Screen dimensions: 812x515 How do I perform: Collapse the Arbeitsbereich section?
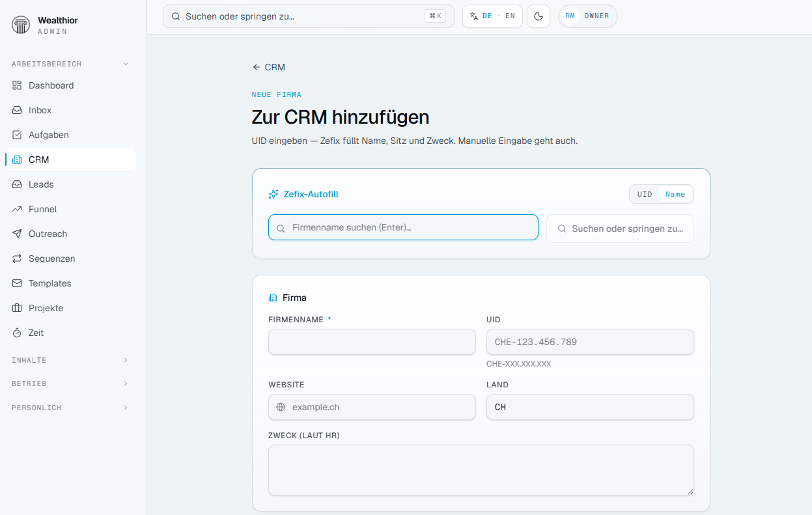click(x=70, y=64)
